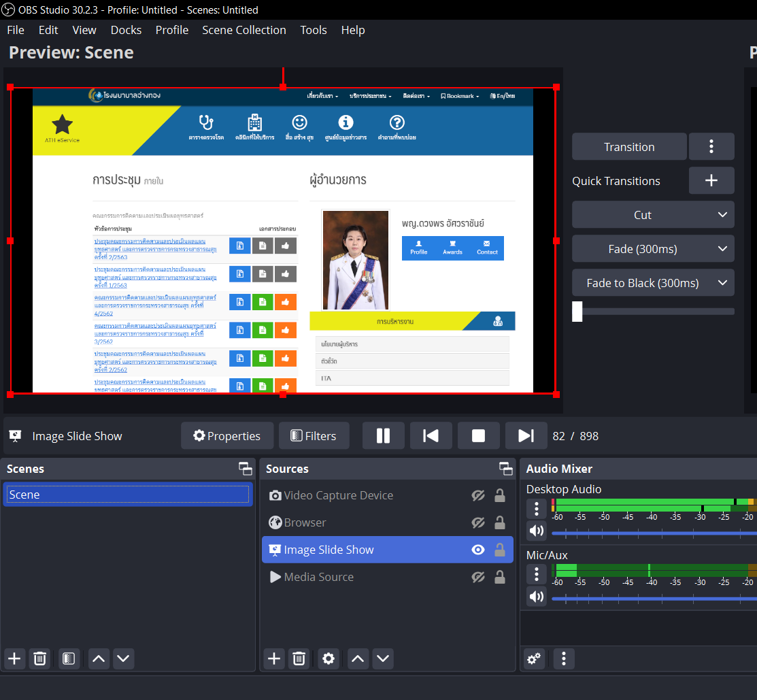Adjust Mic/Aux volume slider

click(654, 599)
